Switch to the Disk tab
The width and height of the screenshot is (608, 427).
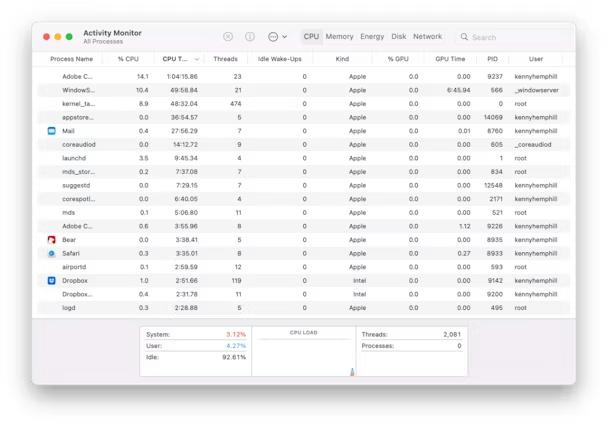pos(399,36)
